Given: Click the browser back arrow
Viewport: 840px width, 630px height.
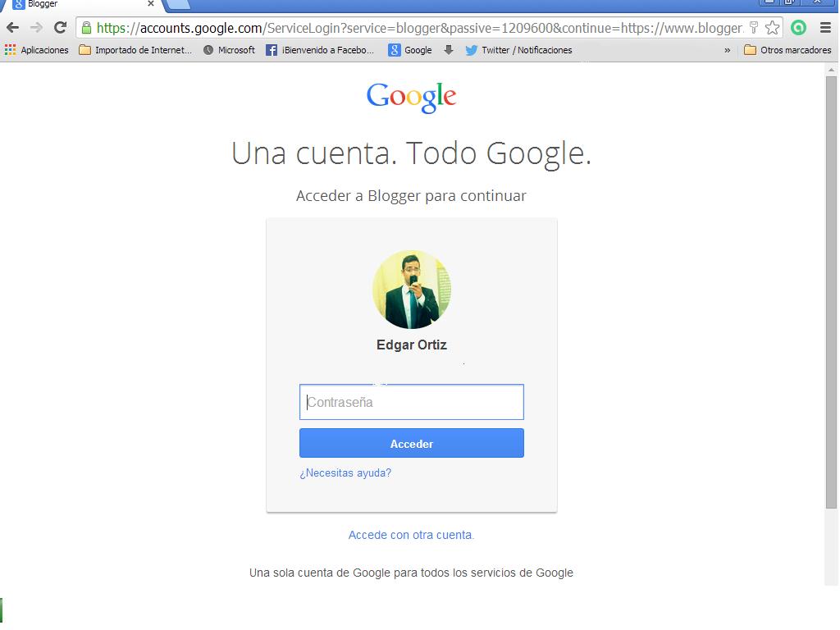Looking at the screenshot, I should (x=12, y=27).
